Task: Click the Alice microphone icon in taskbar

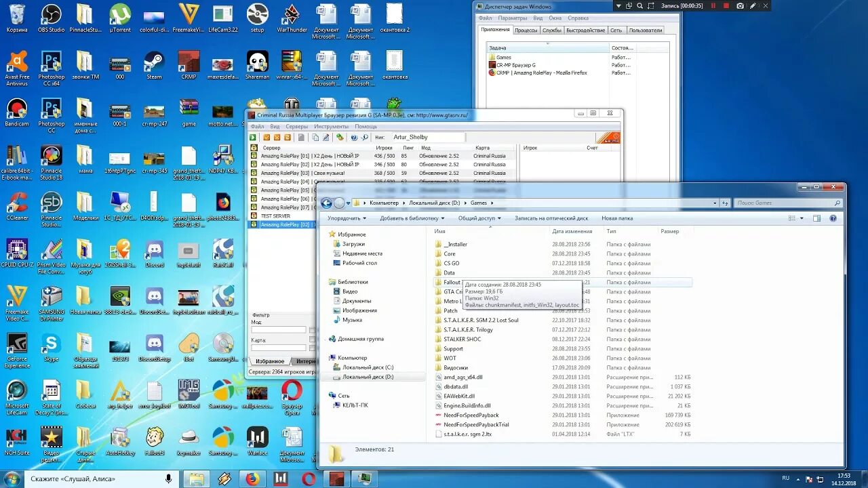Action: pyautogui.click(x=168, y=479)
